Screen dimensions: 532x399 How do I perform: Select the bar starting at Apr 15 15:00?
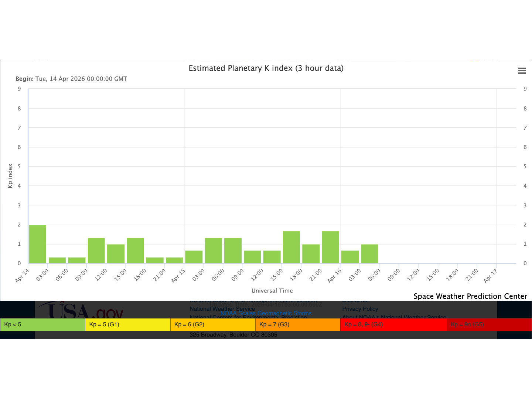pyautogui.click(x=291, y=247)
